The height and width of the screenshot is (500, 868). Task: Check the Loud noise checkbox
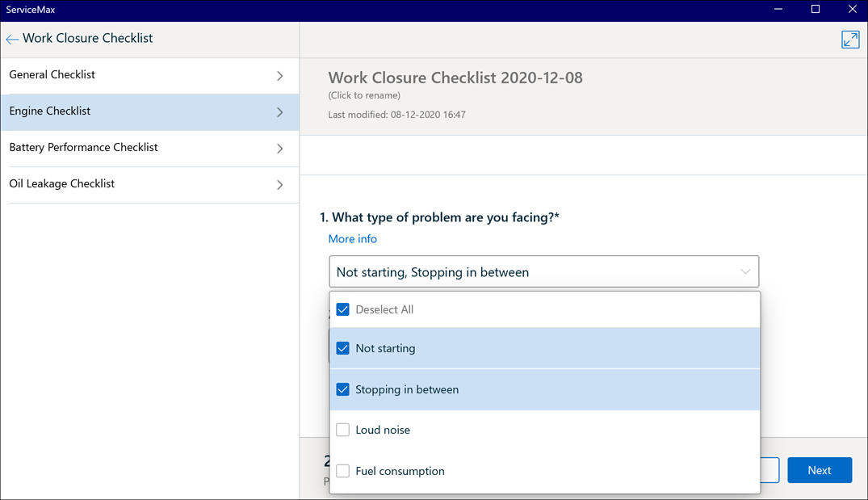tap(342, 430)
